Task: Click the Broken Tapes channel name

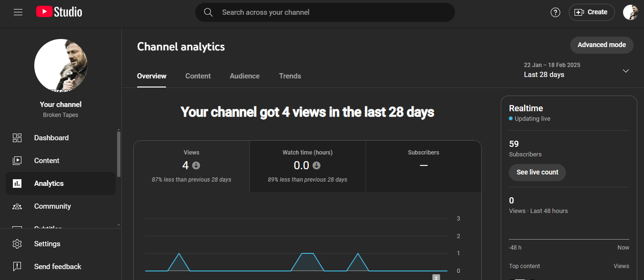Action: click(60, 115)
